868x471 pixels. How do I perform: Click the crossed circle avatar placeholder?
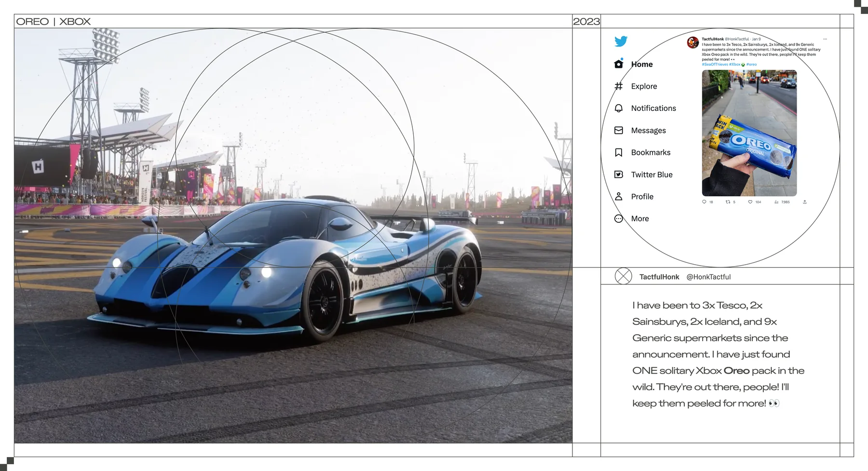click(x=624, y=276)
